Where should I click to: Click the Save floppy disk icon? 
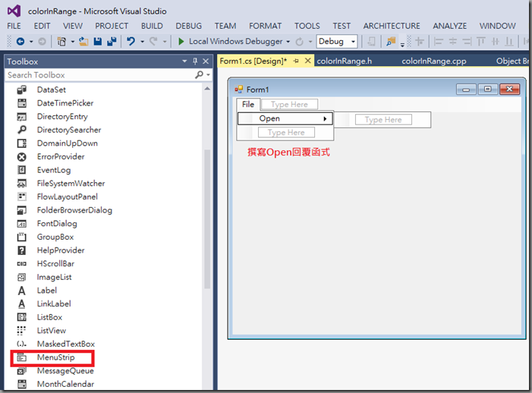coord(98,42)
